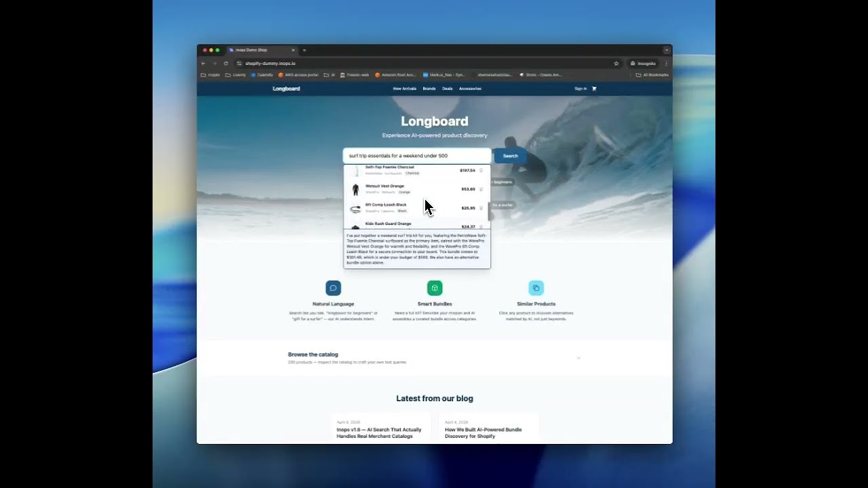Screen dimensions: 868x488
Task: Open the Accessories menu
Action: [470, 89]
